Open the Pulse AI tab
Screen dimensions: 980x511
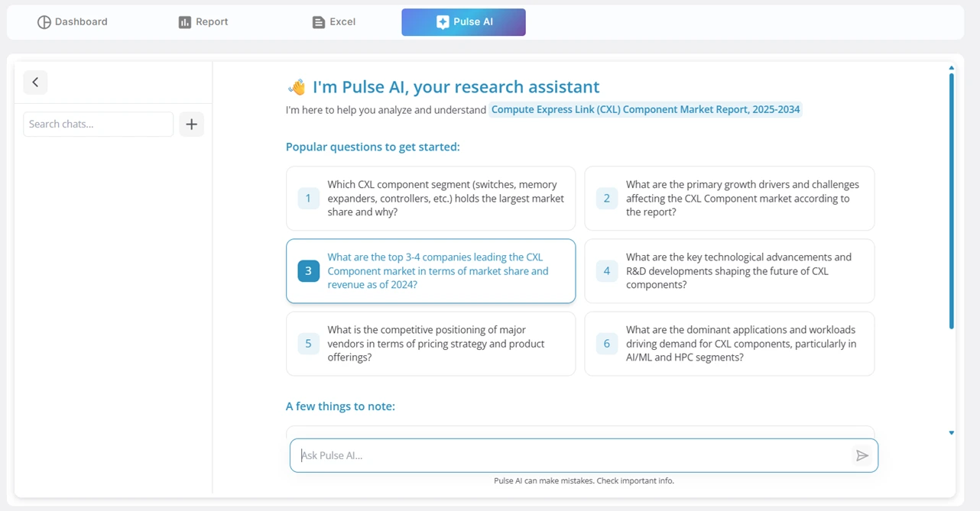(x=463, y=22)
